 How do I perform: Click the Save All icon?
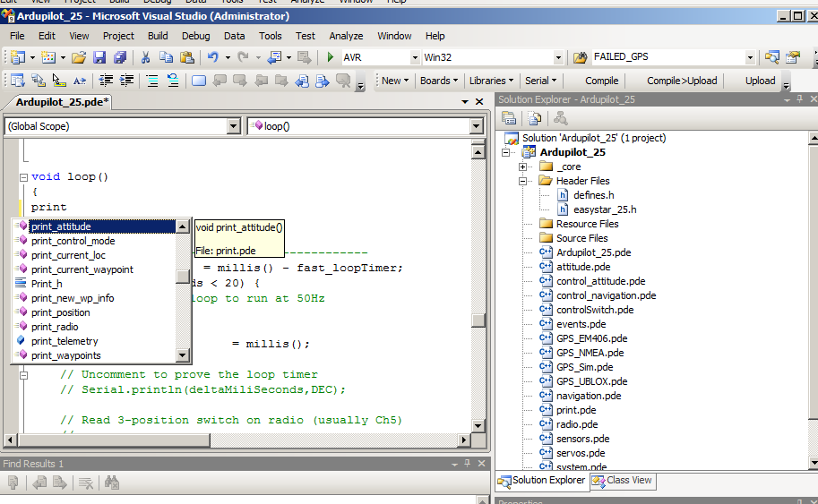[120, 56]
